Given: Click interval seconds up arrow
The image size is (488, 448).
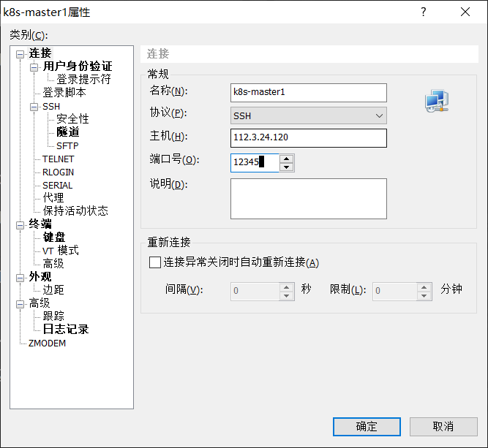Looking at the screenshot, I should pos(286,287).
